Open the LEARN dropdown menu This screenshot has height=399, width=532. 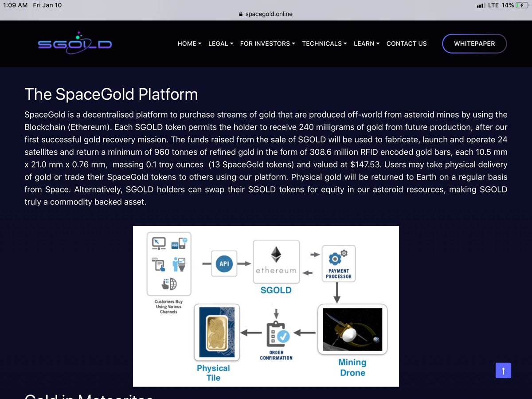pos(367,43)
